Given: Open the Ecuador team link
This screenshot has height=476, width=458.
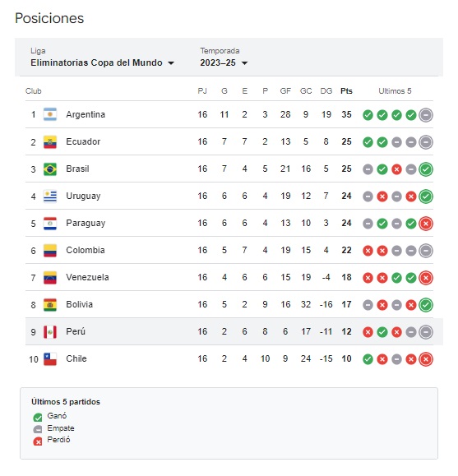Looking at the screenshot, I should tap(83, 141).
